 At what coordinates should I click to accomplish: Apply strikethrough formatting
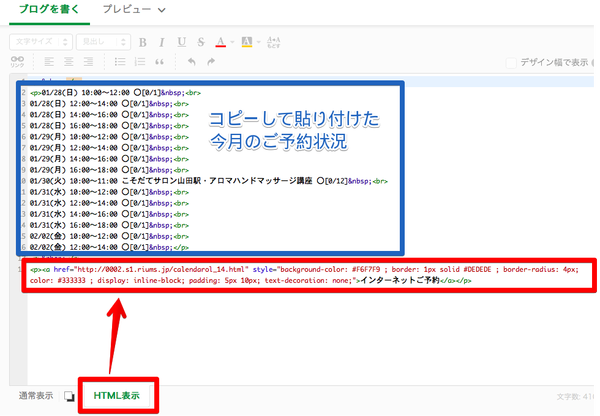pyautogui.click(x=199, y=42)
